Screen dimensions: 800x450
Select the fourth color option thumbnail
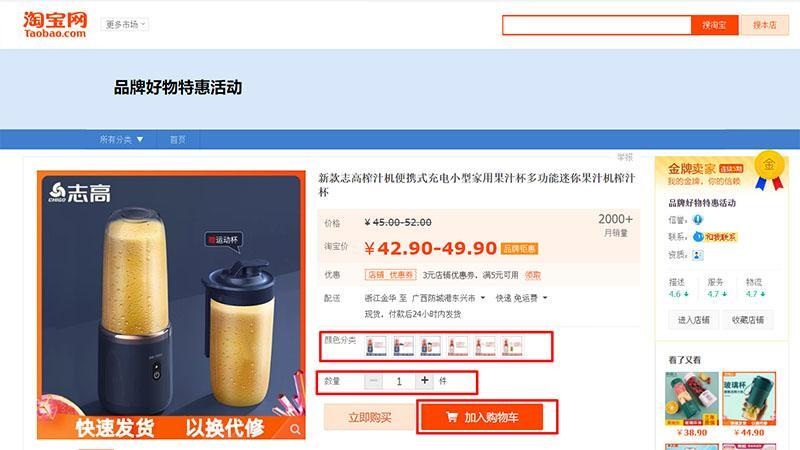458,346
